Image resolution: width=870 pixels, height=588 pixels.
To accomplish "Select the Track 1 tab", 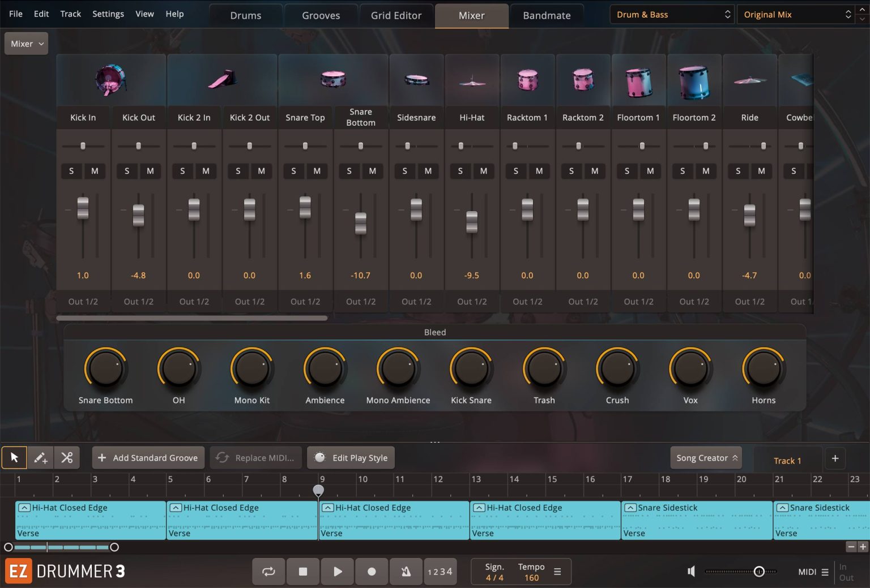I will point(787,461).
